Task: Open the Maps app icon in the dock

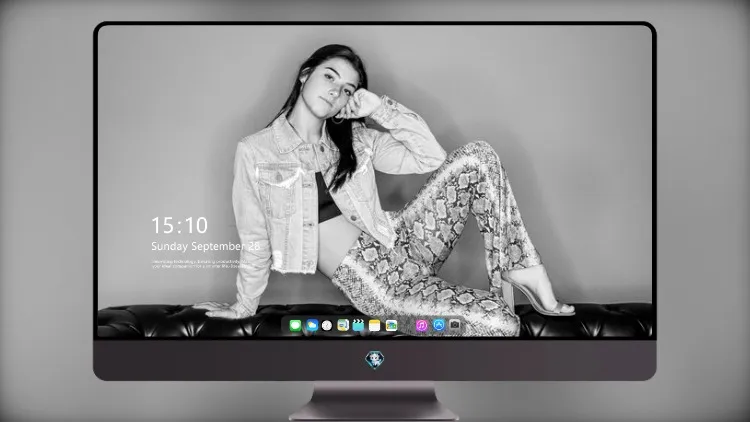Action: 343,326
